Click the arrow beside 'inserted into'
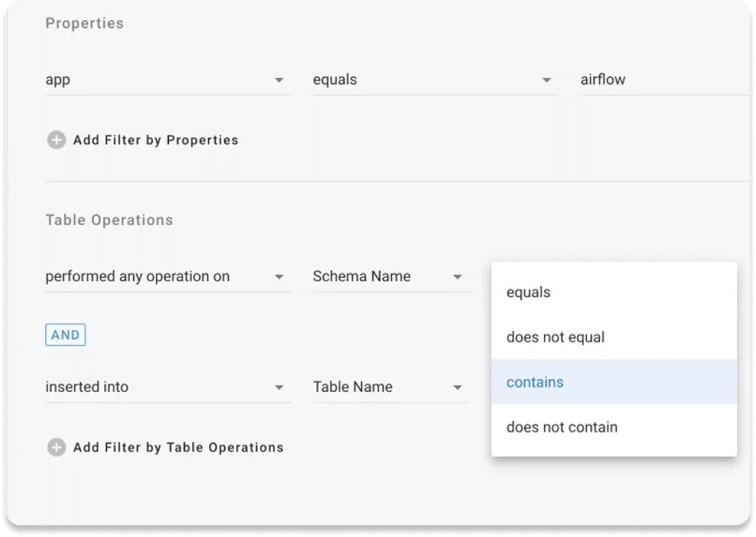756x537 pixels. pos(279,388)
